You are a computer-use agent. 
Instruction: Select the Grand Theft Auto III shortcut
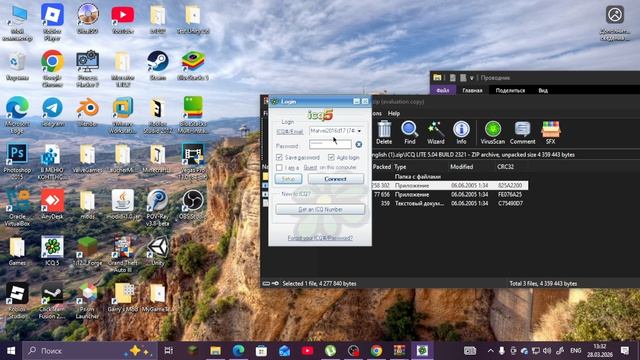(x=122, y=254)
